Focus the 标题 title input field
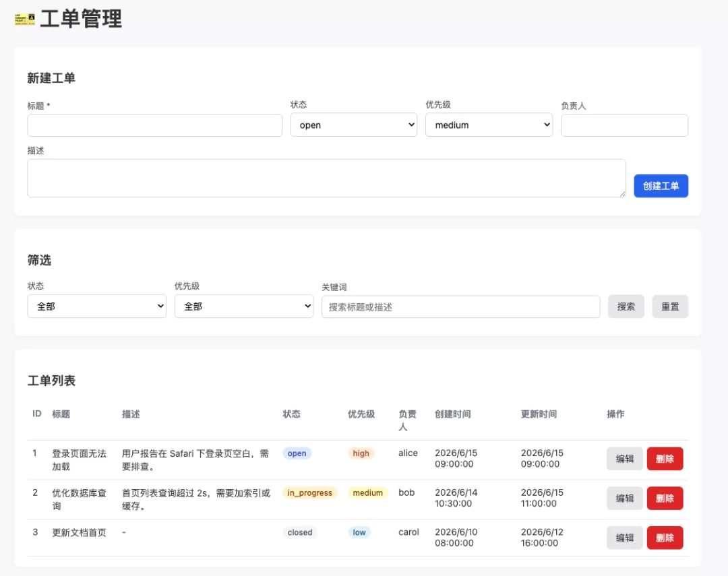This screenshot has height=576, width=728. click(x=154, y=125)
